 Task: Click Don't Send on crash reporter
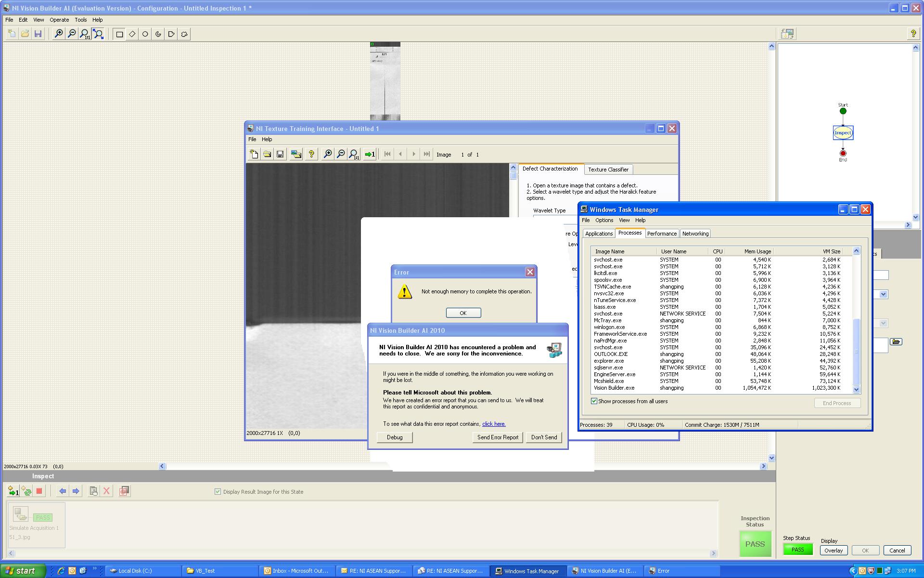coord(543,437)
